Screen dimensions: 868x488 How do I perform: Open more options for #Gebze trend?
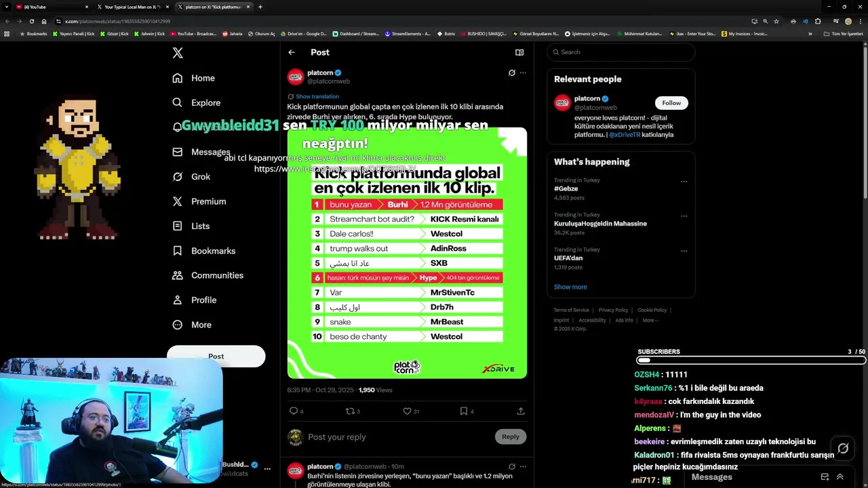tap(684, 182)
